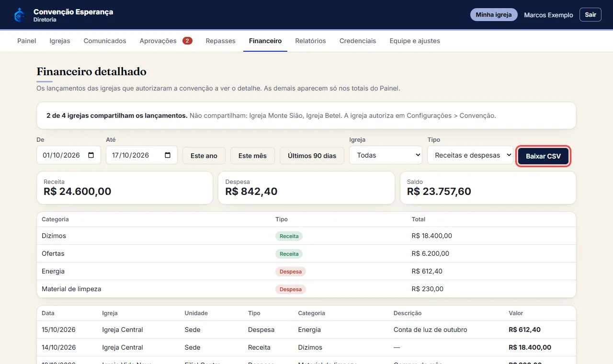613x364 pixels.
Task: Click the R$ 18.400,00 total in Dízimos row
Action: [x=432, y=236]
